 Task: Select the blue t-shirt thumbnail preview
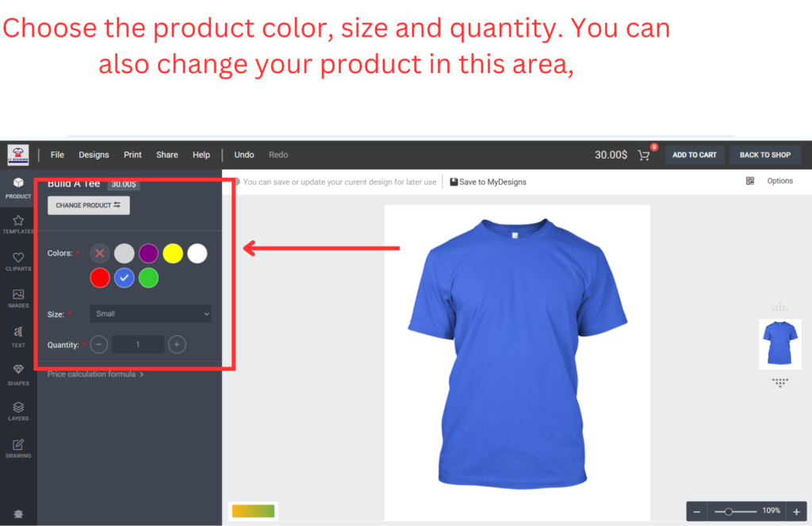[x=780, y=344]
